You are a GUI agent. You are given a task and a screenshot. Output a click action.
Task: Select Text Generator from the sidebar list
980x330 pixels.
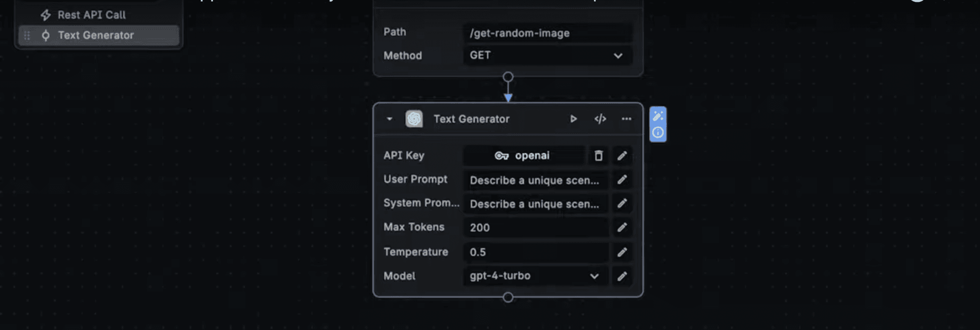coord(96,35)
